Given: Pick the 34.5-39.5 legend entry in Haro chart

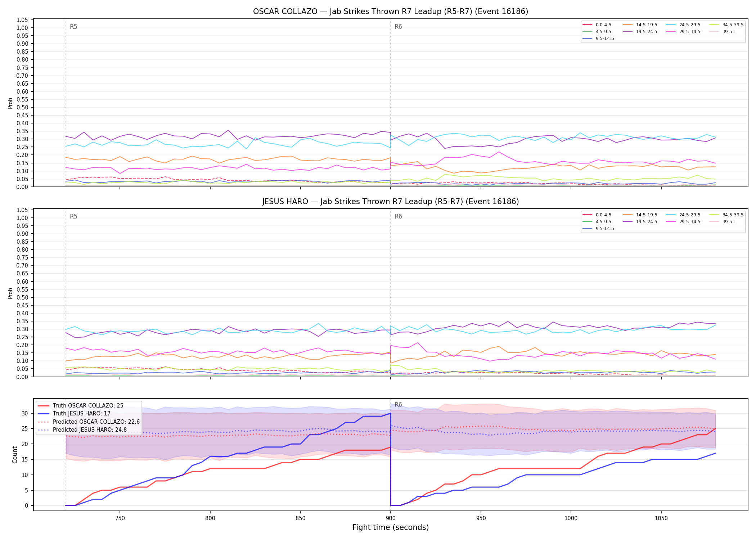Looking at the screenshot, I should 726,215.
